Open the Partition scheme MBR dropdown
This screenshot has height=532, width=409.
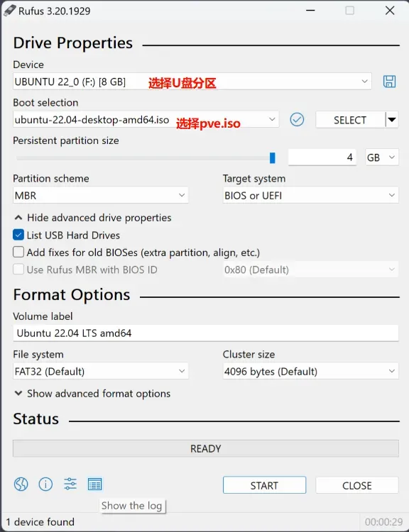(x=101, y=195)
